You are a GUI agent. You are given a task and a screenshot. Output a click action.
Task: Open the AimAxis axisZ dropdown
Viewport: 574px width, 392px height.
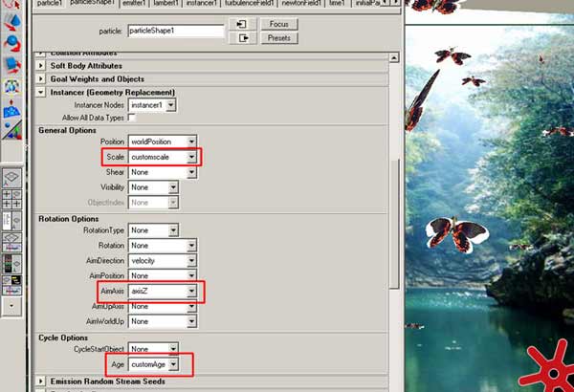(x=191, y=292)
